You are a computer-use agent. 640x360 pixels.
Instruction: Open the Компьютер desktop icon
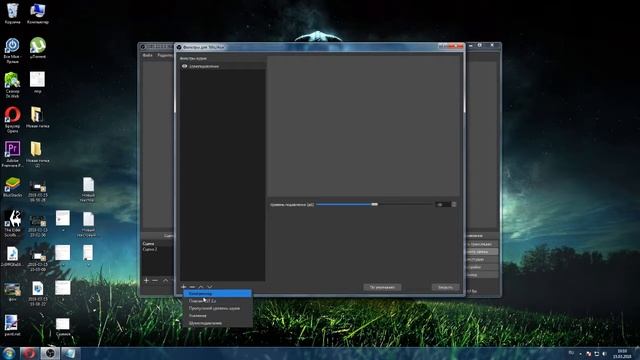coord(38,13)
